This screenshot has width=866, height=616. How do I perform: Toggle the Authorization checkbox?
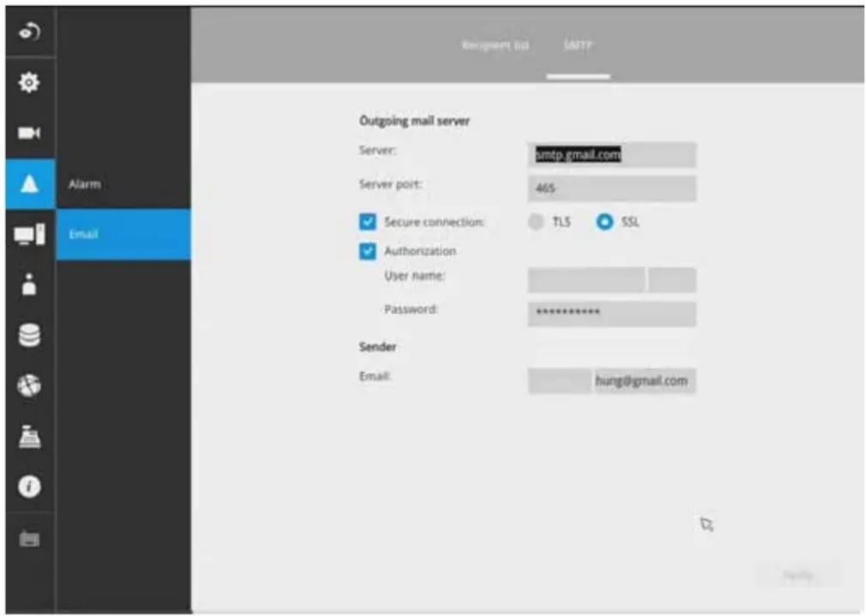click(x=367, y=251)
